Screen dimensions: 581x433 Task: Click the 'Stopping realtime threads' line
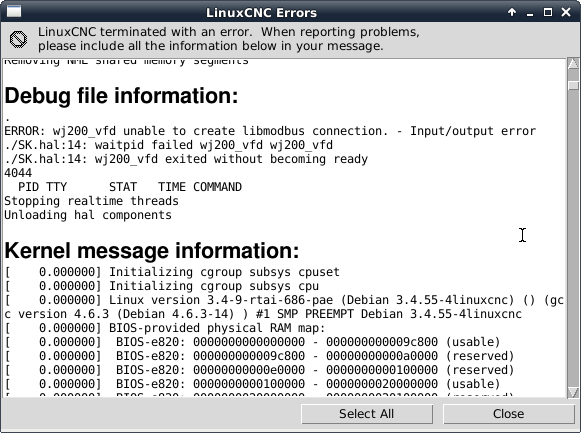[91, 201]
